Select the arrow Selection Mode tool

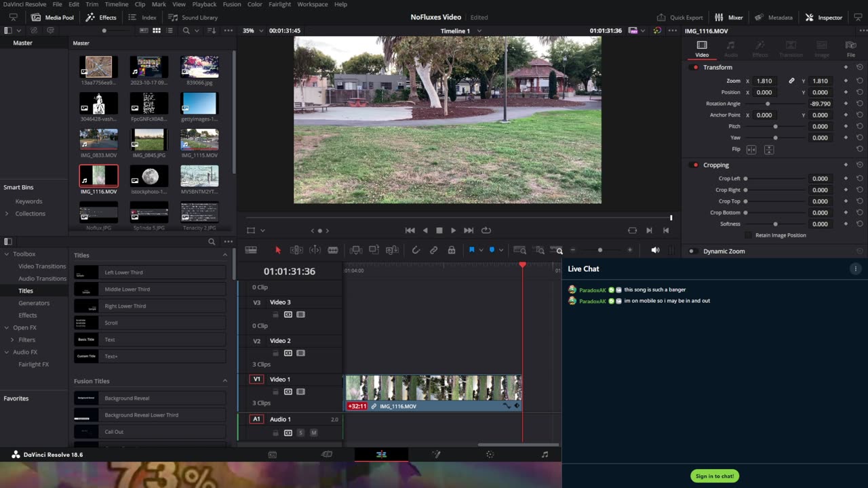[277, 250]
